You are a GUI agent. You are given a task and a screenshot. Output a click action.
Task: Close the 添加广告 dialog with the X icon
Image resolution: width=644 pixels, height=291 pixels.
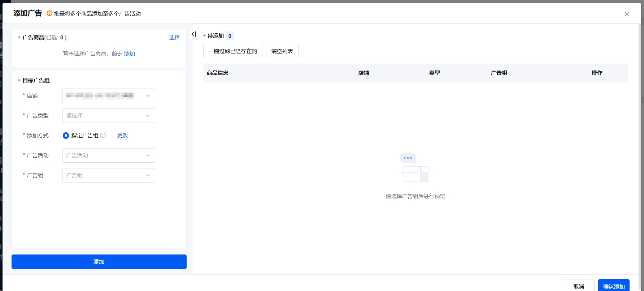(x=626, y=14)
